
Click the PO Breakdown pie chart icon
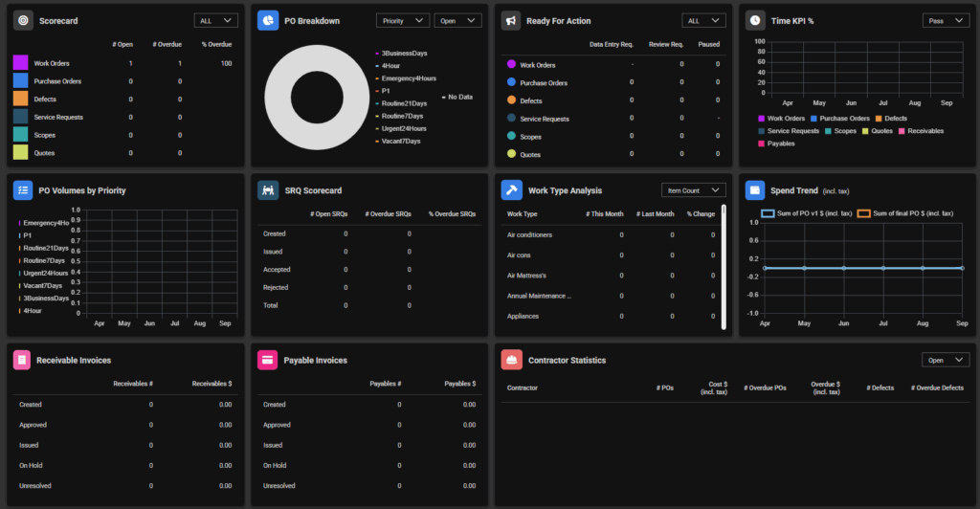pos(268,20)
